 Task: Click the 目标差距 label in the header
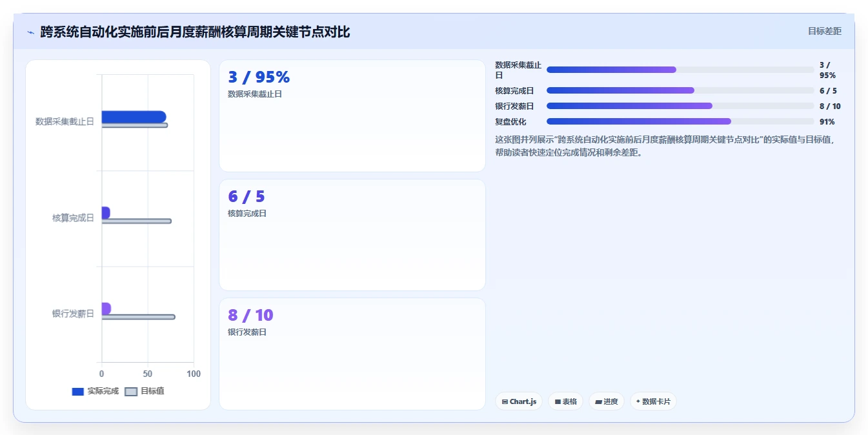(x=825, y=31)
